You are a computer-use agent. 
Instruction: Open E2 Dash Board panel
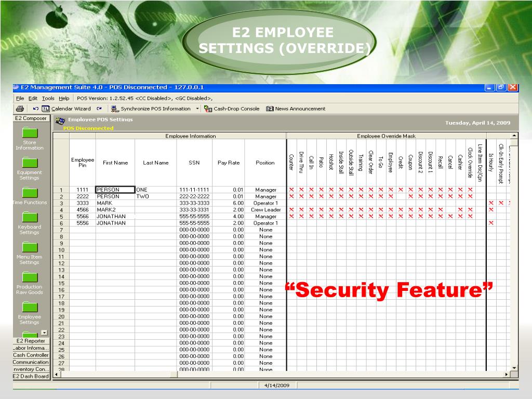click(31, 376)
